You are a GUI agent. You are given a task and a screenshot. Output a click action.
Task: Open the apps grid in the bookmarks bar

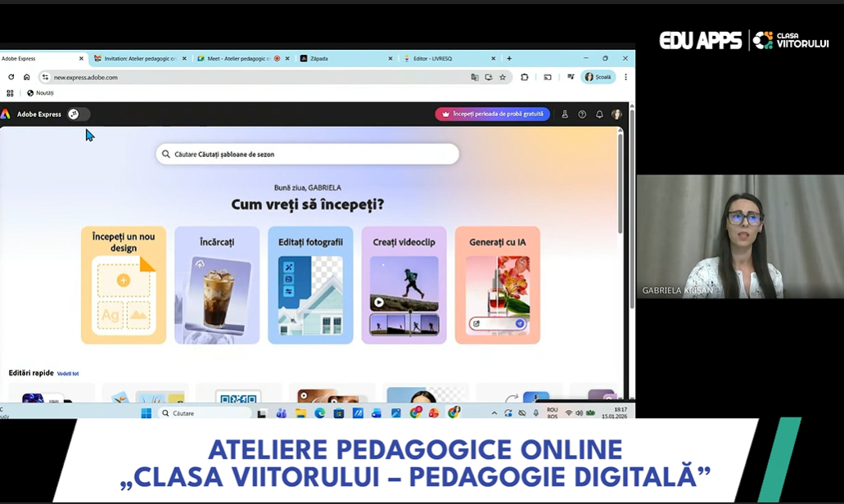point(10,93)
